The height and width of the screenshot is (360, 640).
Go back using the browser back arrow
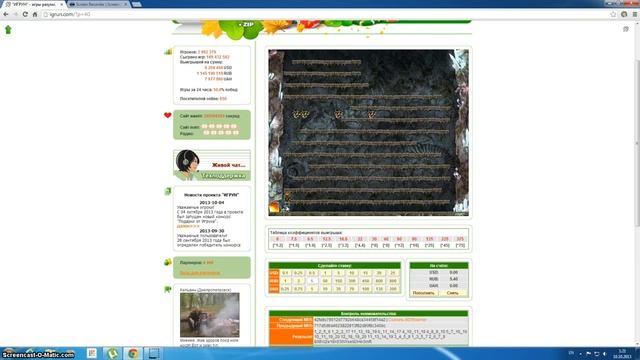coord(6,14)
